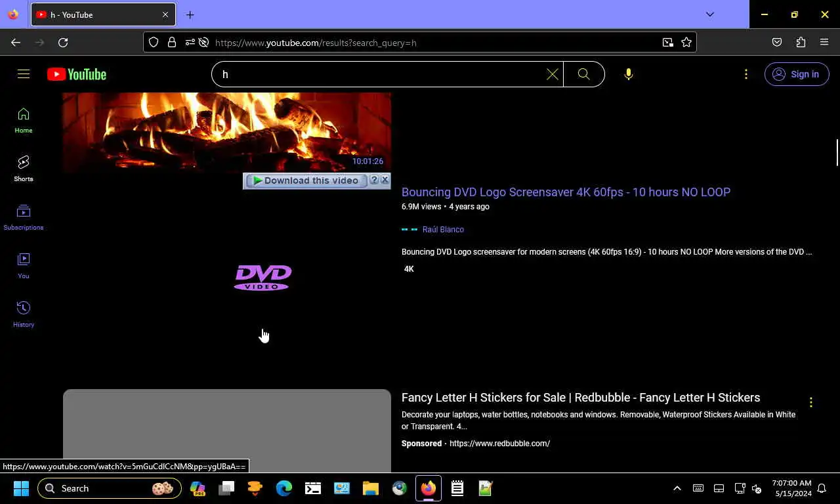Click the Windows taskbar Search box
840x504 pixels.
[x=110, y=488]
